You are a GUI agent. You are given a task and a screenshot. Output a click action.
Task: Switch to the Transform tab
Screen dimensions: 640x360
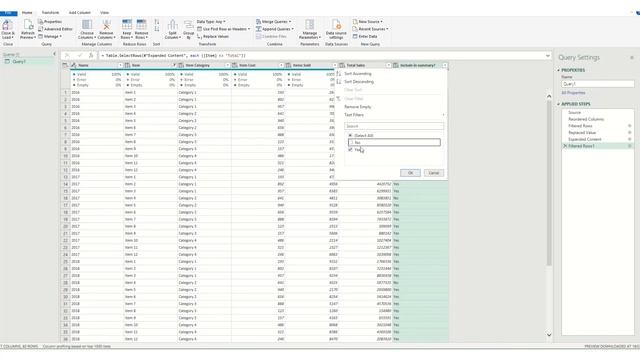[50, 13]
